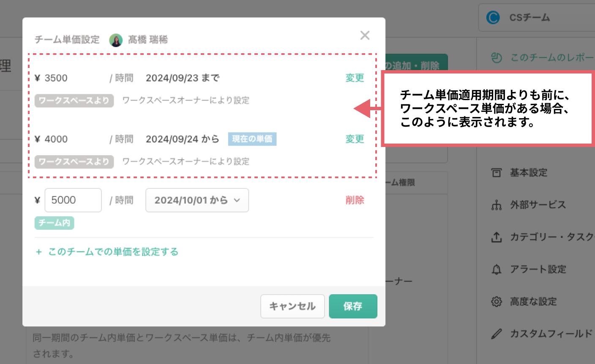Click the team report chart icon
Image resolution: width=595 pixels, height=364 pixels.
(497, 58)
